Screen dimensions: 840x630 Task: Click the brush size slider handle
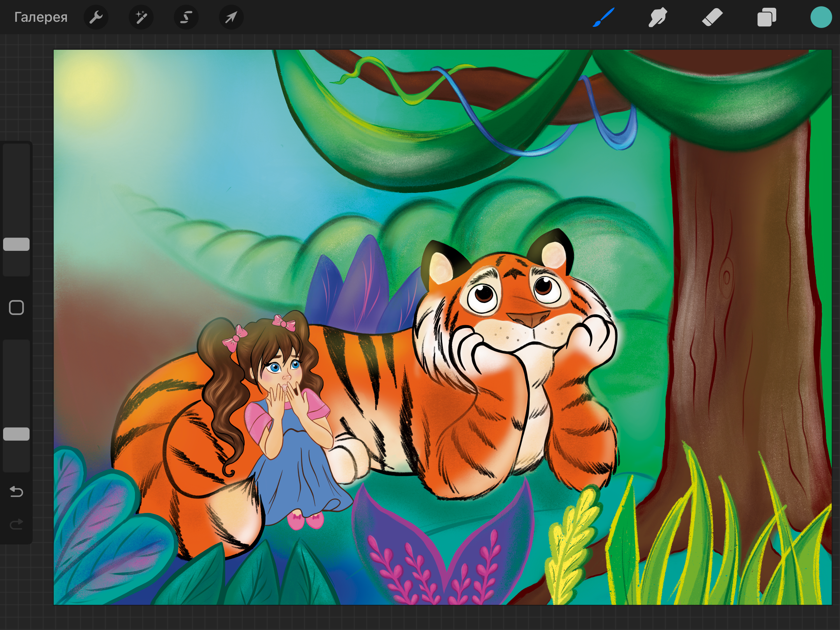pos(16,244)
